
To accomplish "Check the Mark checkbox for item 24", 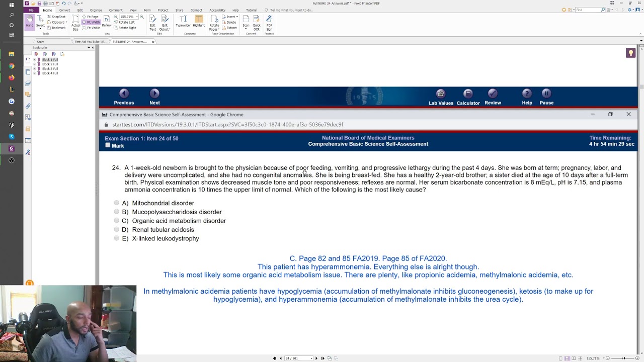I will click(108, 145).
